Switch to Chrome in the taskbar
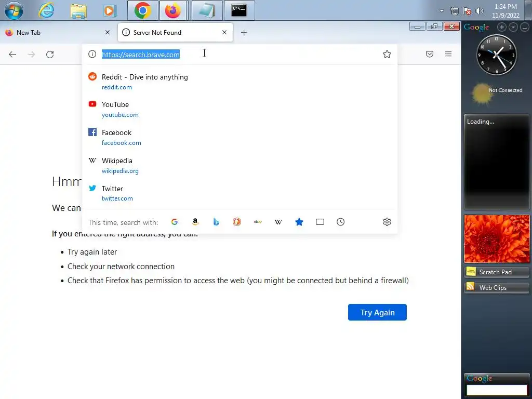Viewport: 532px width, 399px height. click(143, 10)
